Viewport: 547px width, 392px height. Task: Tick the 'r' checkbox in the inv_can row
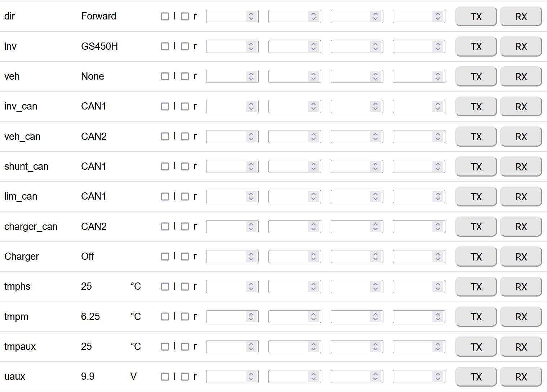pos(185,106)
